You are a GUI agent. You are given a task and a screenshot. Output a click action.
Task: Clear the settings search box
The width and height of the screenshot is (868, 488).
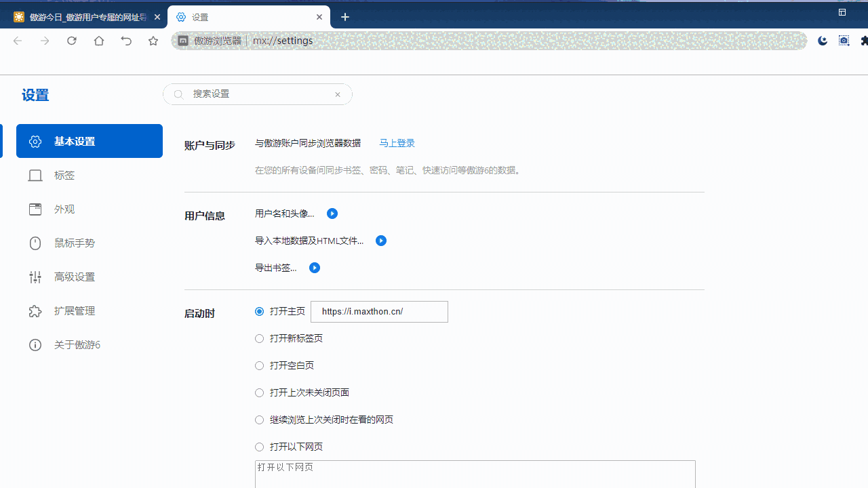point(337,94)
